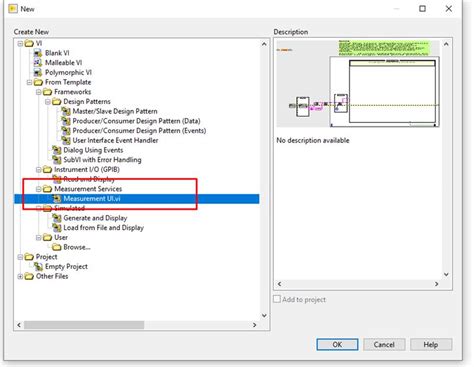
Task: Click the Measurement Services folder icon
Action: point(48,189)
